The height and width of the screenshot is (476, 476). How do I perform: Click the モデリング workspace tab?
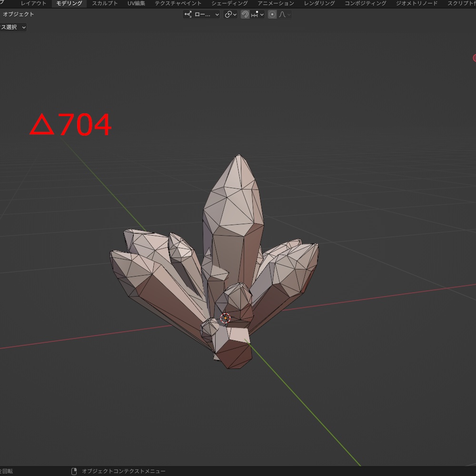pos(69,3)
